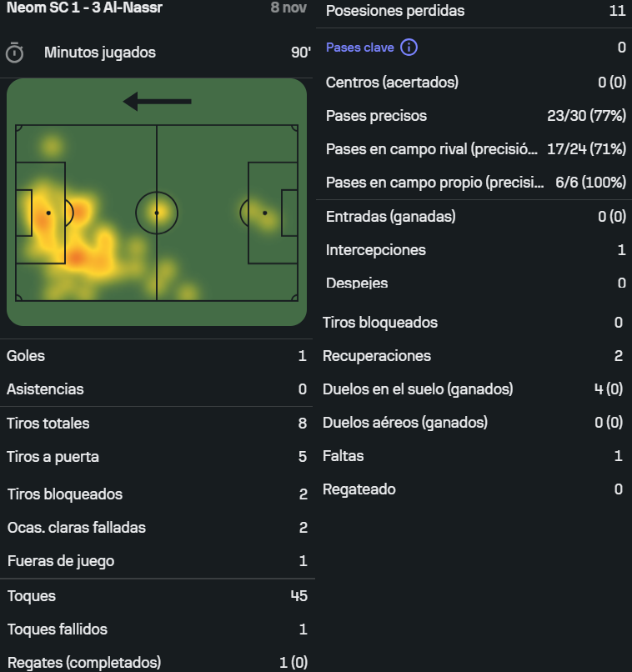Click the Posesiones perdidas stat
Screen dimensions: 632x672
pos(395,11)
